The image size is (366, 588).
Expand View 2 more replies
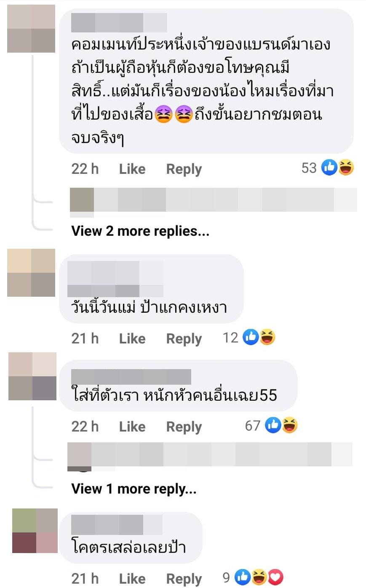point(140,231)
